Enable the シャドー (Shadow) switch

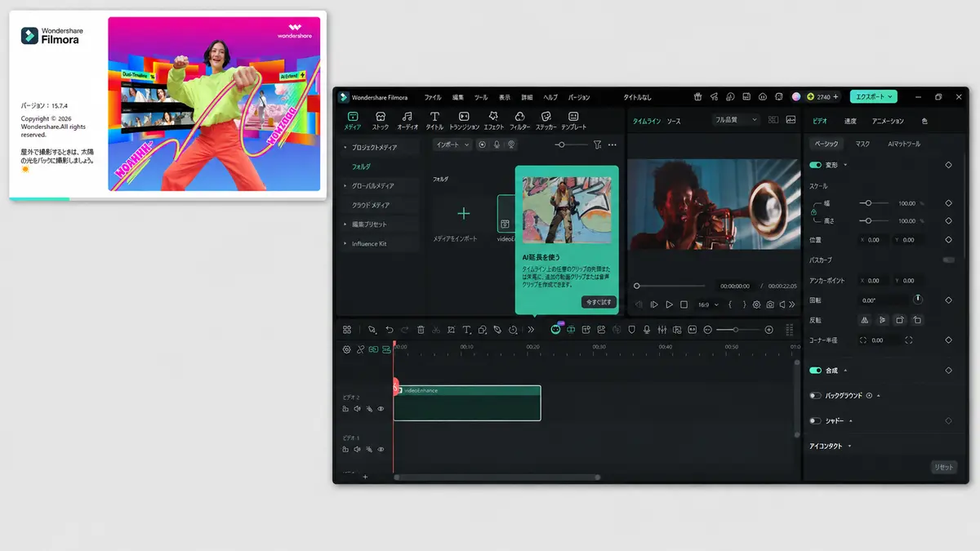pyautogui.click(x=815, y=421)
